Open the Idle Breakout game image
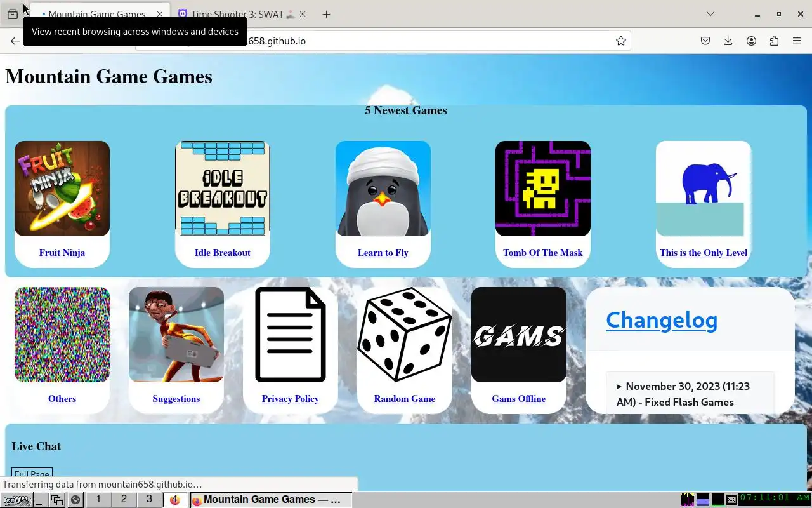The width and height of the screenshot is (812, 508). (223, 189)
